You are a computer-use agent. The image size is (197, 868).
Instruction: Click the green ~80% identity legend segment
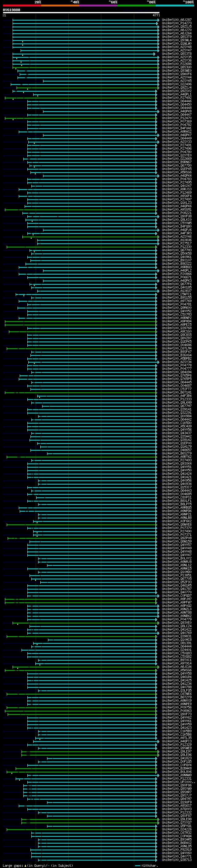tap(137, 6)
